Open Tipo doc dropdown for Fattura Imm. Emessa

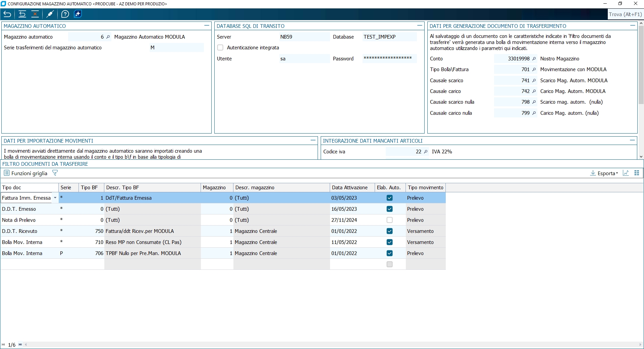click(x=55, y=198)
